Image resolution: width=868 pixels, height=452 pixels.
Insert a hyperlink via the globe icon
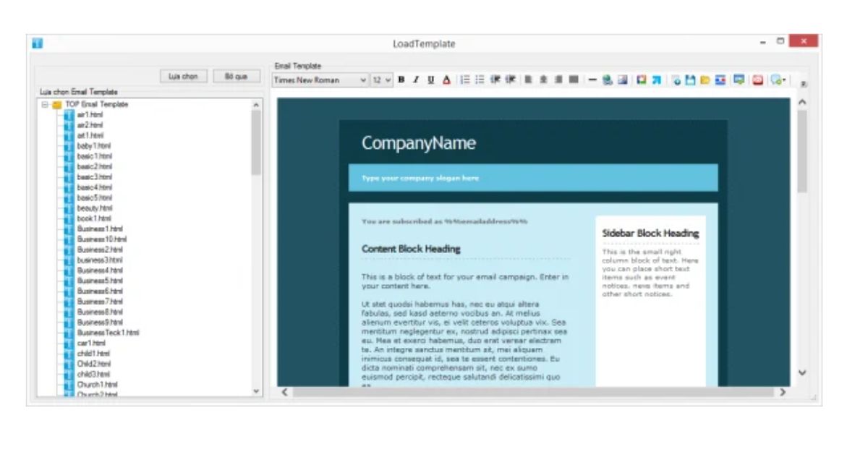(x=608, y=80)
